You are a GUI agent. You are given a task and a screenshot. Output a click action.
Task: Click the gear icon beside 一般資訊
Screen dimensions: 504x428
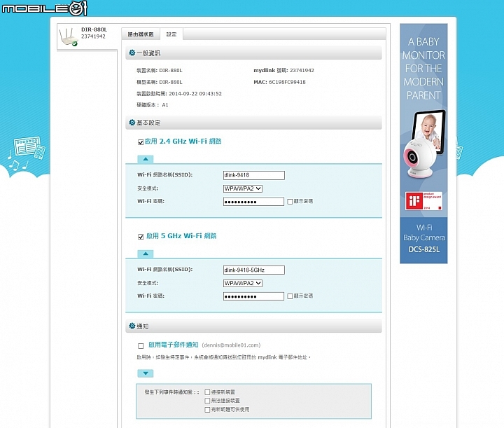[x=132, y=53]
